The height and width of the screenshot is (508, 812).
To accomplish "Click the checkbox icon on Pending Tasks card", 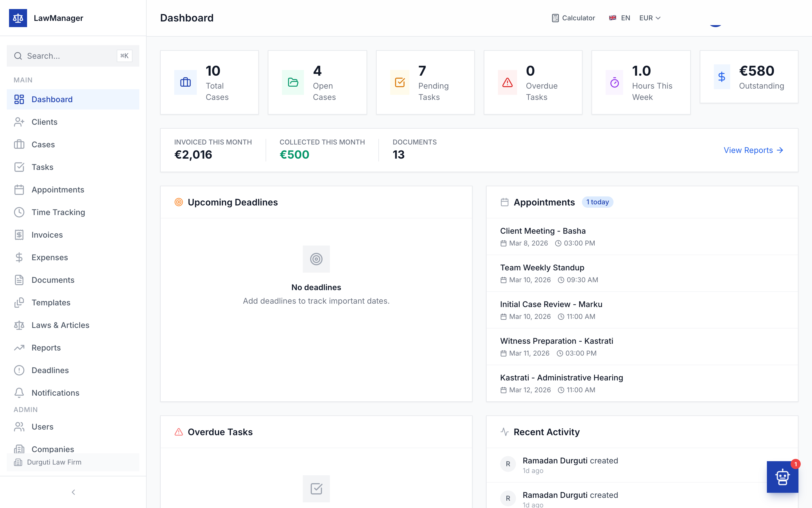I will [400, 82].
